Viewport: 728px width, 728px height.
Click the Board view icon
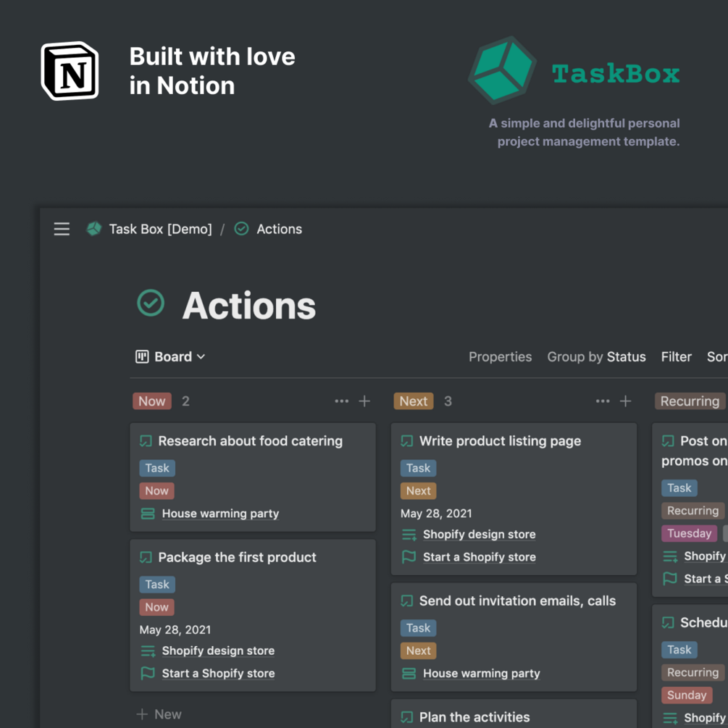point(142,356)
